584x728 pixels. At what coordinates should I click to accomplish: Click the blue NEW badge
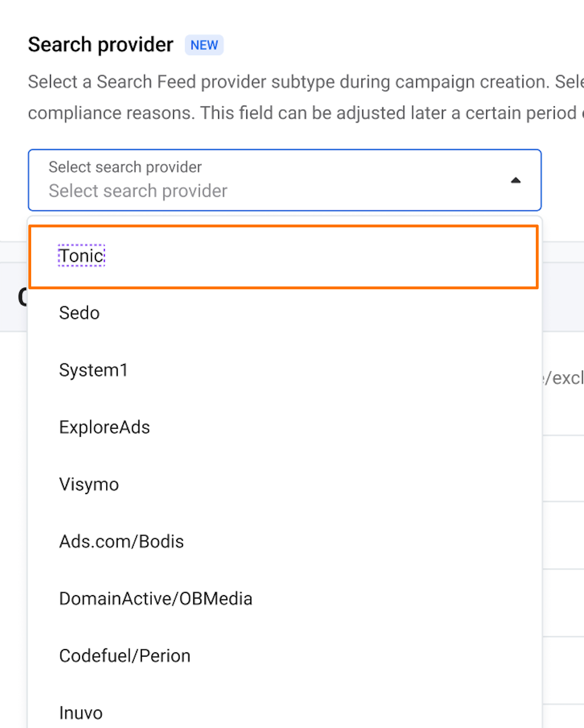tap(204, 45)
